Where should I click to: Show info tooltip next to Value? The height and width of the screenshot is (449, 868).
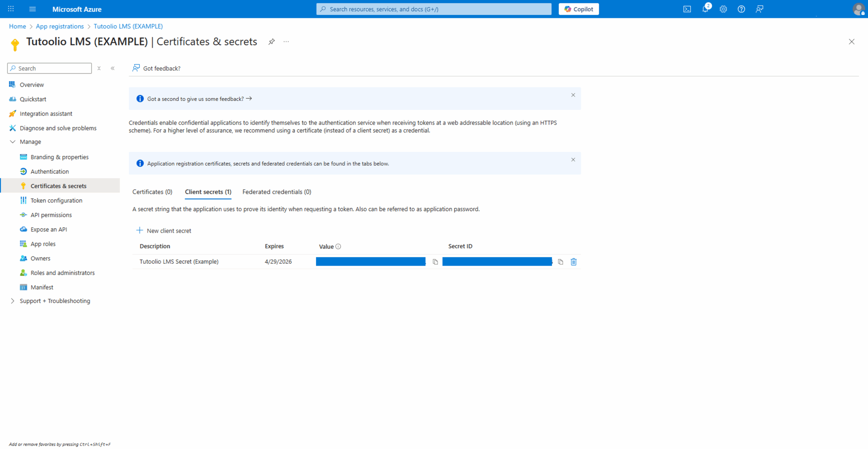338,247
